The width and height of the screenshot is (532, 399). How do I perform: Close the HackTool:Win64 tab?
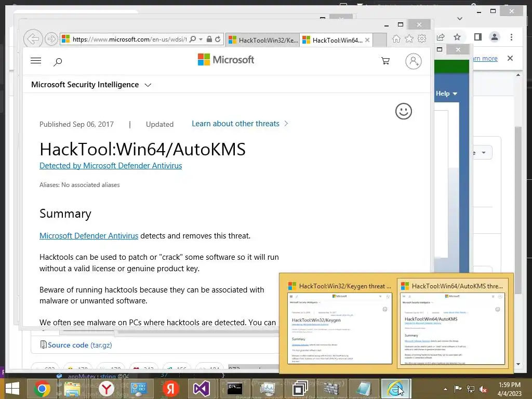click(367, 40)
